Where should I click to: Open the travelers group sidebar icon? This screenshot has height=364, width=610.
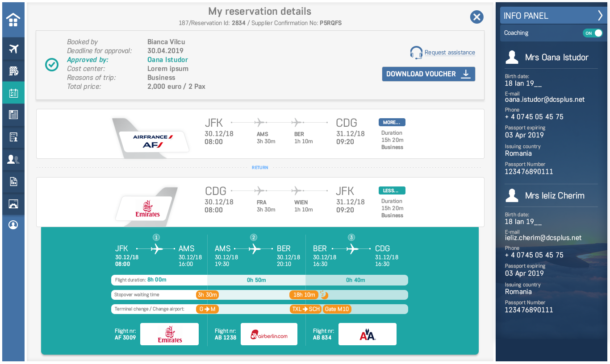[13, 159]
